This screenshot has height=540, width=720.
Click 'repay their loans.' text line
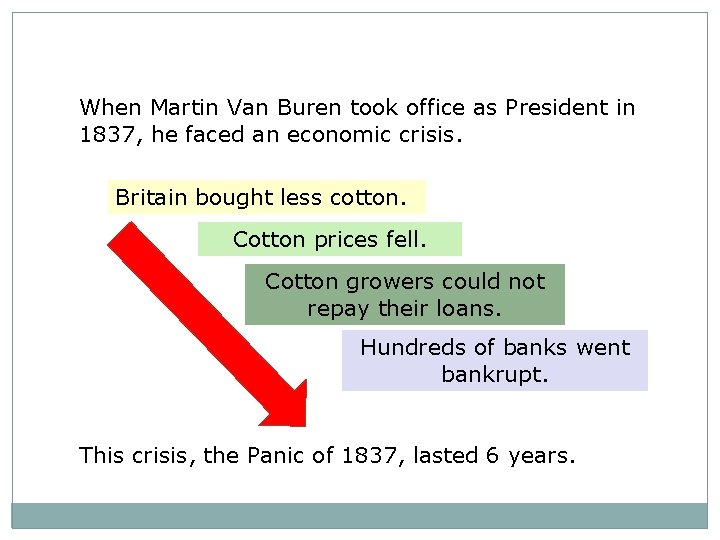click(x=404, y=308)
